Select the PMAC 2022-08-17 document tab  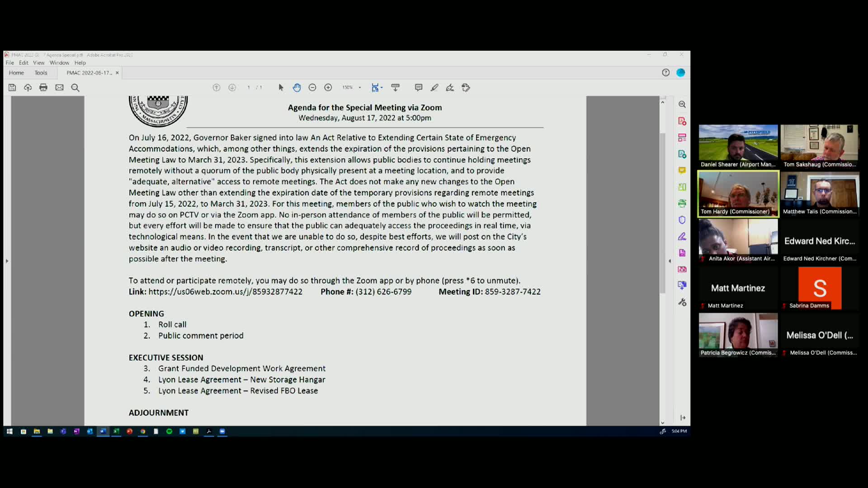89,73
